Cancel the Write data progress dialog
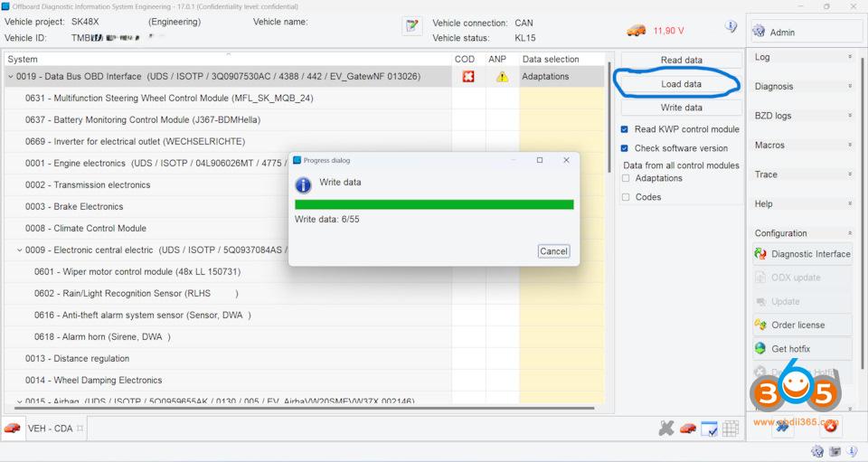Viewport: 868px width, 462px height. coord(552,251)
